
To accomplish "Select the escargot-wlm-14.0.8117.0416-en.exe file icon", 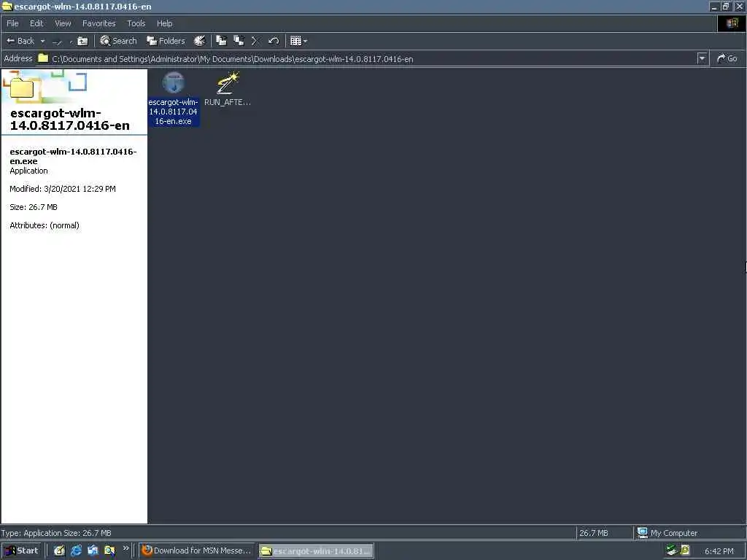I will coord(173,83).
